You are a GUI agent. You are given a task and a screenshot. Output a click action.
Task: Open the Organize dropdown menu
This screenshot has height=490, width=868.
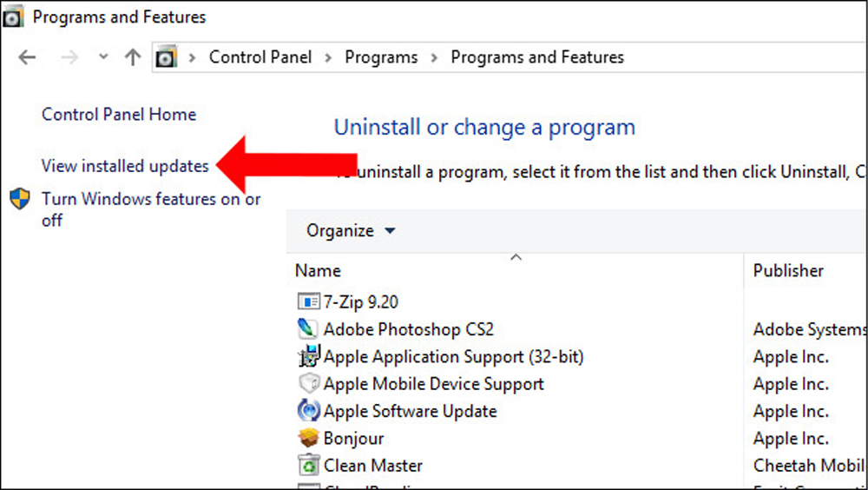351,230
